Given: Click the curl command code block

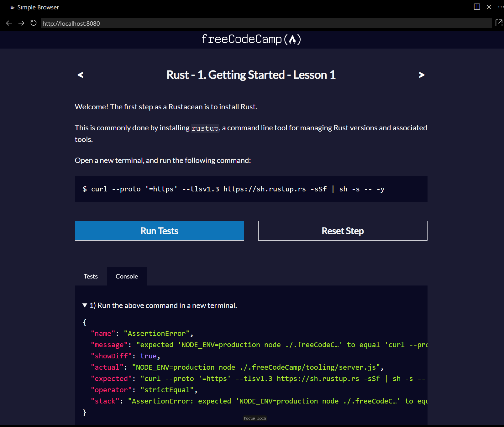Looking at the screenshot, I should 251,189.
